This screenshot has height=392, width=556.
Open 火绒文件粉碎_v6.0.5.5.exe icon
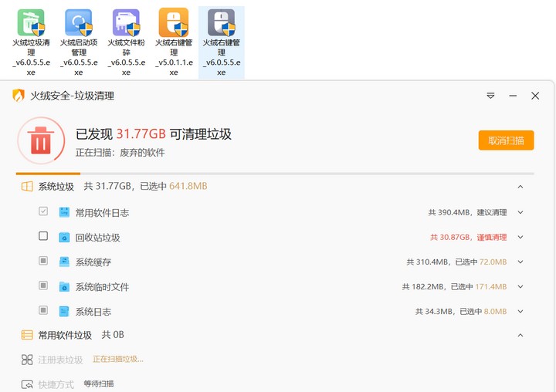point(126,42)
